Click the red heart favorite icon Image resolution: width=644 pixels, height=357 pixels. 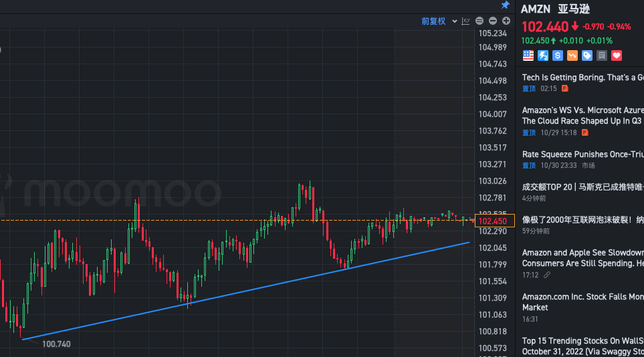617,55
